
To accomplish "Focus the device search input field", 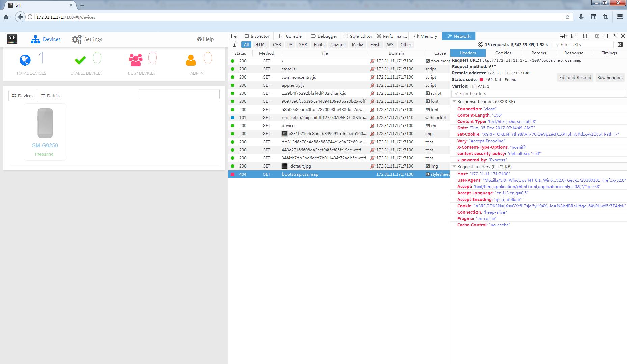I will 179,94.
